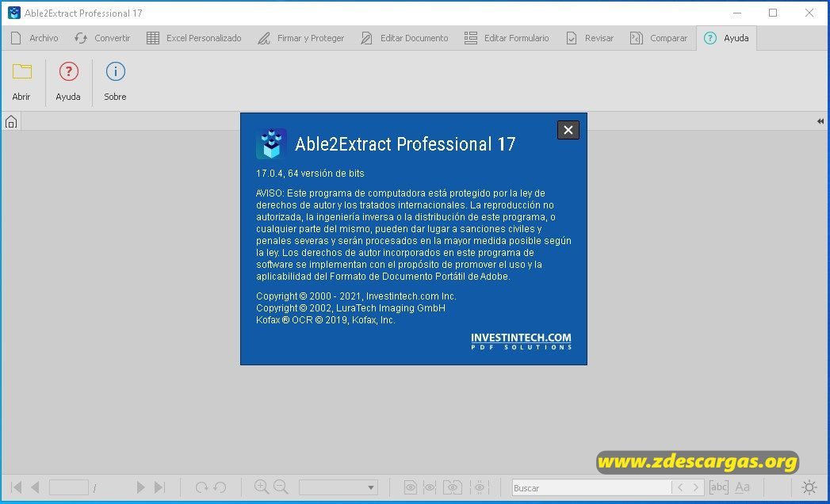Switch to the Convertir tab
The width and height of the screenshot is (830, 504).
point(103,38)
